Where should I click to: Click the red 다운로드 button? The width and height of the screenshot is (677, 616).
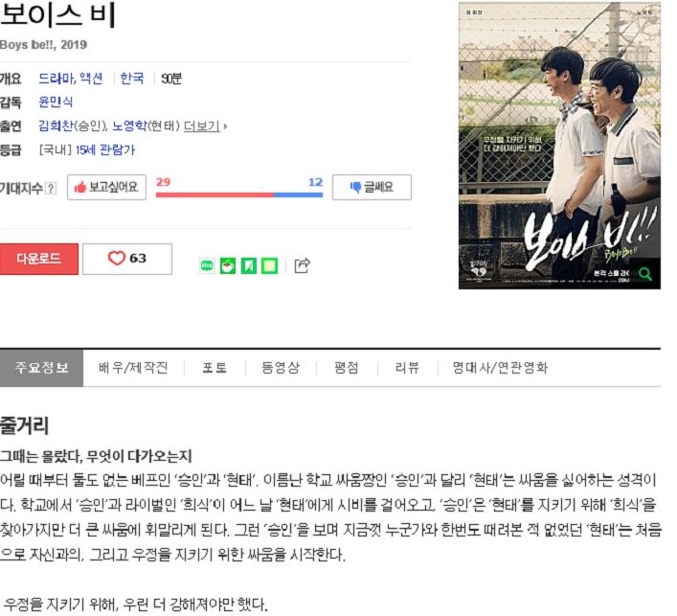click(x=39, y=259)
